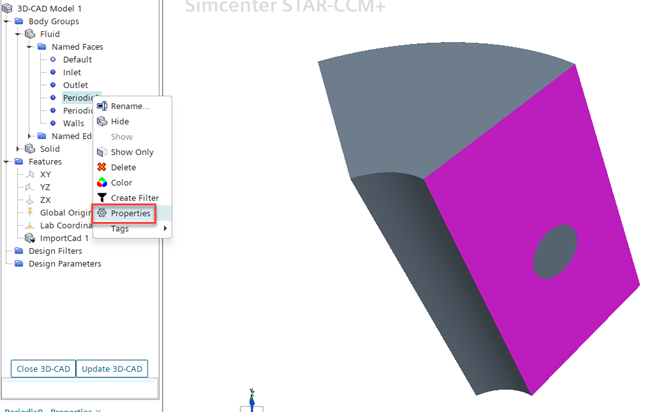
Task: Click the red X Delete icon
Action: (101, 167)
